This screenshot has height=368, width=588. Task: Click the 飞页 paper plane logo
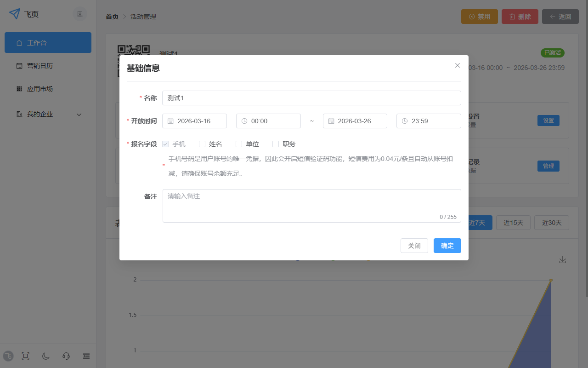pos(14,14)
